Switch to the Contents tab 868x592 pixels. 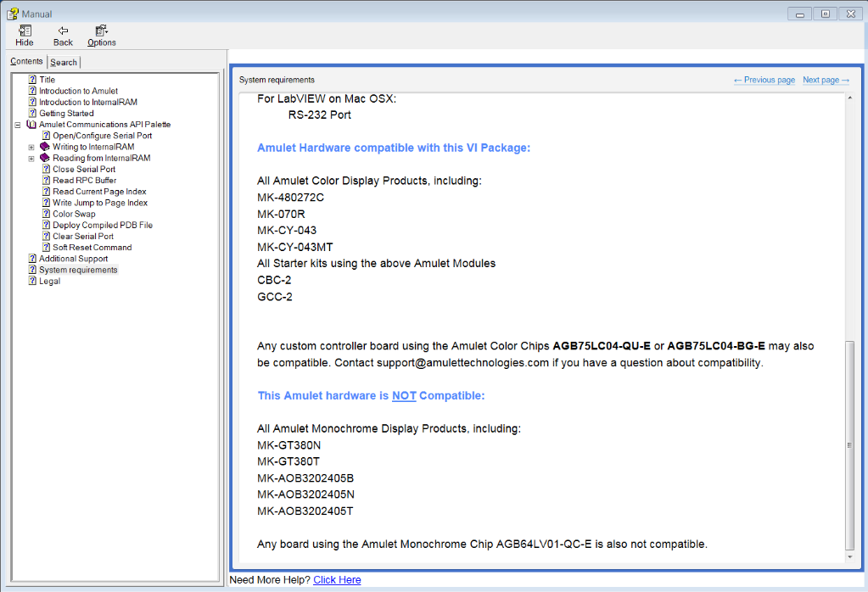[x=26, y=61]
